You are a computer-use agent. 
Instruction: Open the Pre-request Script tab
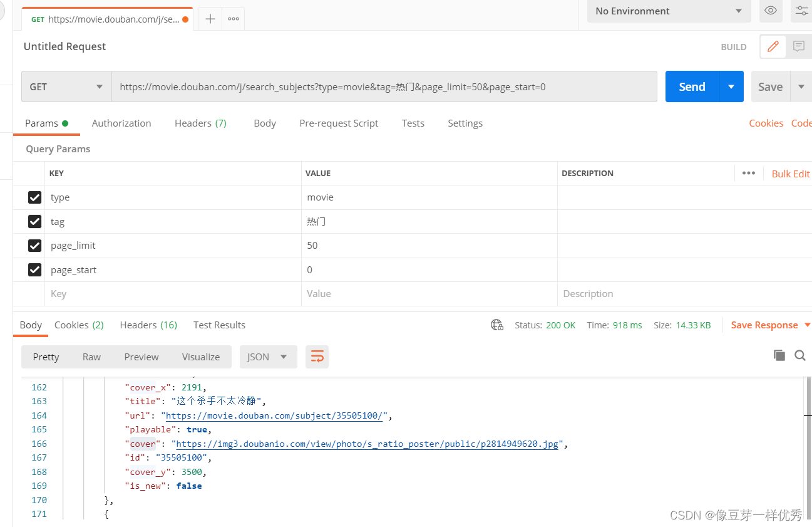(339, 123)
